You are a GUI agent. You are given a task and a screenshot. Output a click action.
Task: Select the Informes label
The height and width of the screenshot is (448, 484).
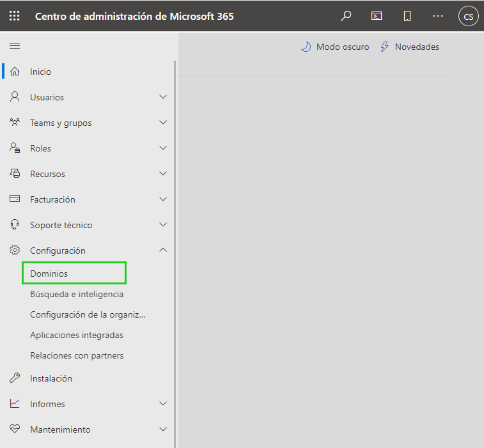pos(47,404)
